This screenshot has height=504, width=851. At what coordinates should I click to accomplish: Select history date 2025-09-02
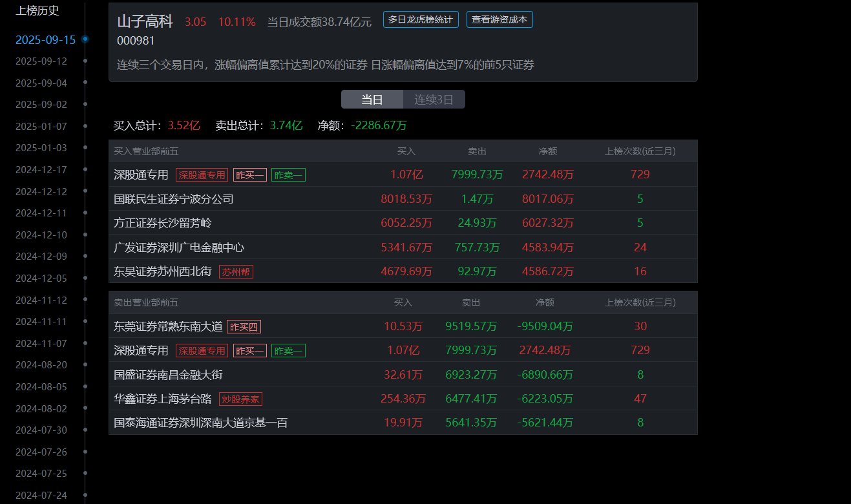[41, 104]
